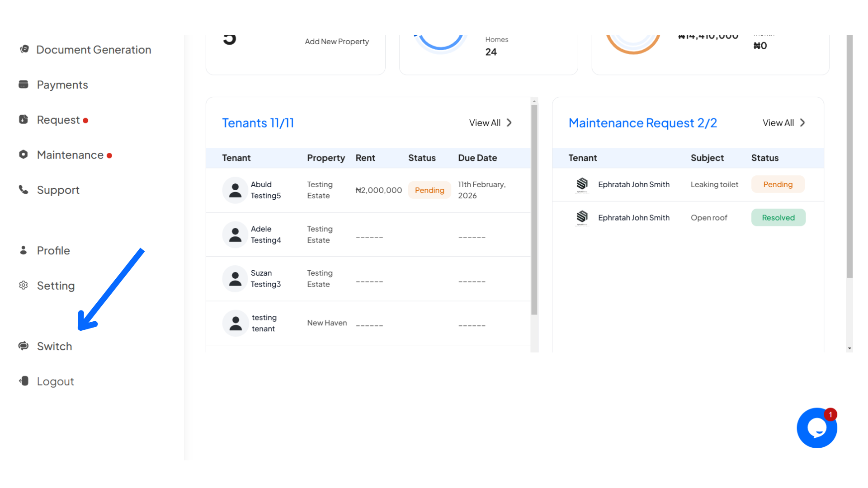The width and height of the screenshot is (868, 488).
Task: Click Suzan Testing3 avatar
Action: pos(235,279)
